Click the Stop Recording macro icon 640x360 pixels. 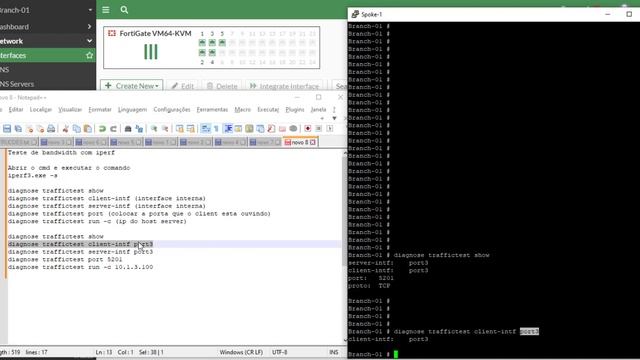[x=319, y=129]
